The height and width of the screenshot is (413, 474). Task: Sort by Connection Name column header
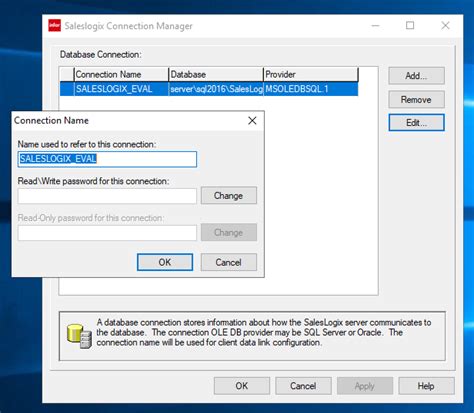pyautogui.click(x=121, y=74)
